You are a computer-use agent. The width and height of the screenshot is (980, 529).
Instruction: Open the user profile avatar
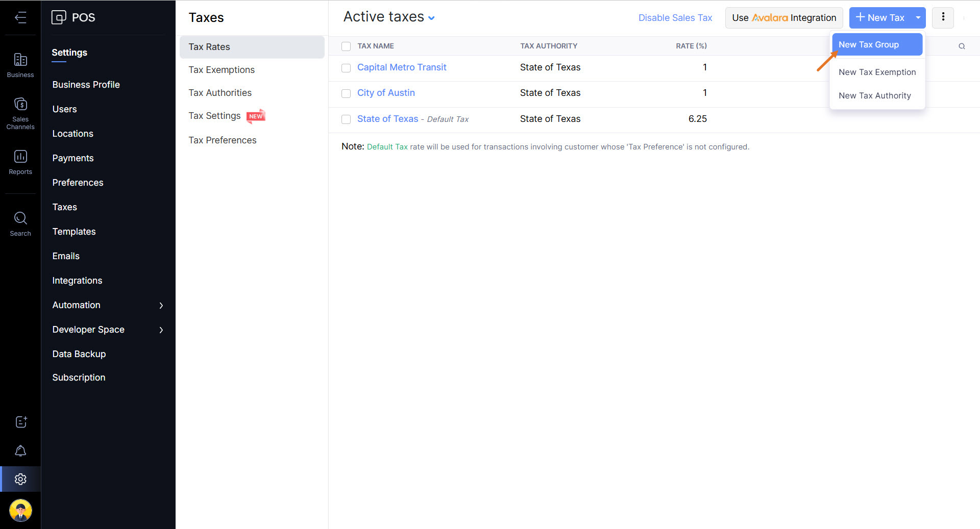pyautogui.click(x=20, y=510)
